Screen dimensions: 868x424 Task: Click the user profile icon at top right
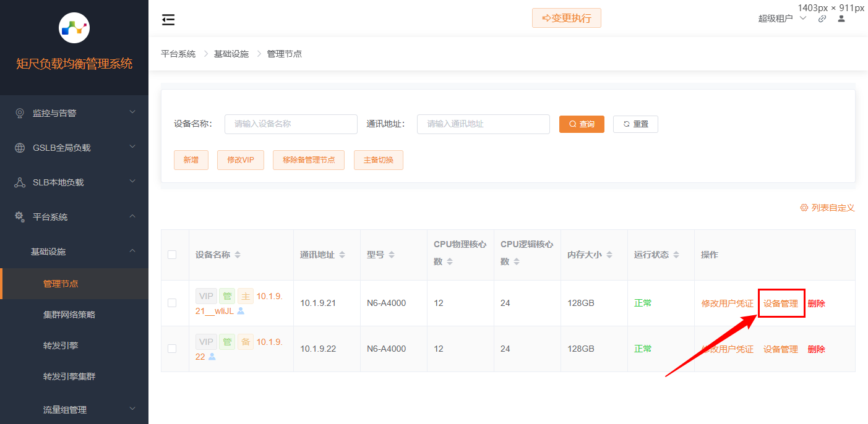[840, 19]
